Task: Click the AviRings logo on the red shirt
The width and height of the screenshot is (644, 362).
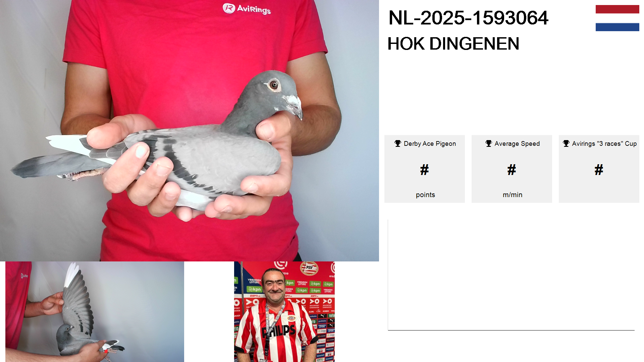Action: click(x=247, y=9)
